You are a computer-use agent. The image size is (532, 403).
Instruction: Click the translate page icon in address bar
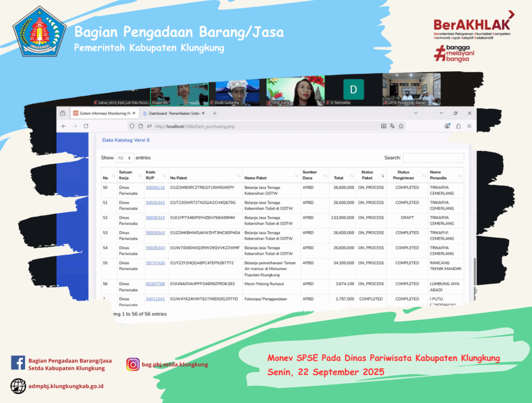coord(393,126)
